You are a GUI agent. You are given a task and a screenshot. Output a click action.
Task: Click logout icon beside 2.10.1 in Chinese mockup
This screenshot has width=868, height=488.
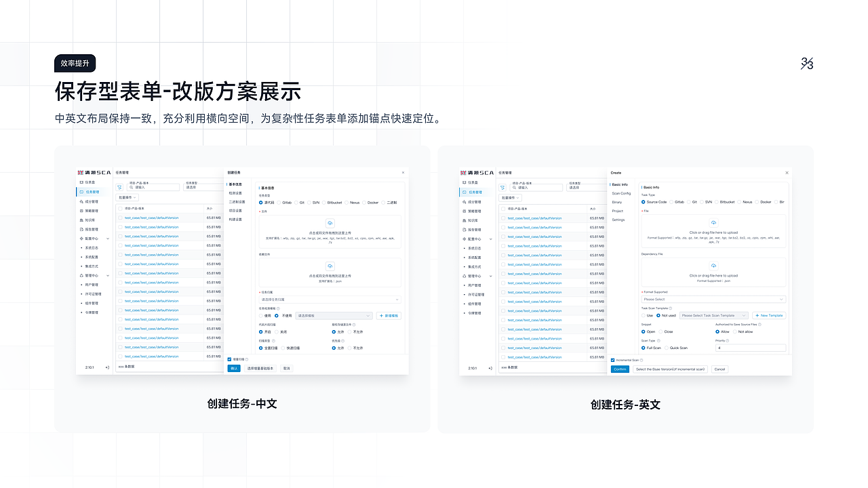107,367
